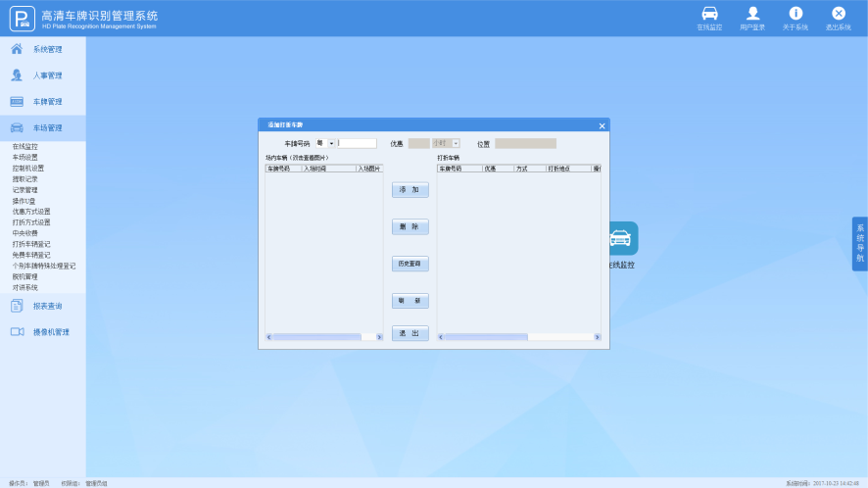
Task: Open 摄像机管理 camera icon in sidebar
Action: [x=17, y=332]
